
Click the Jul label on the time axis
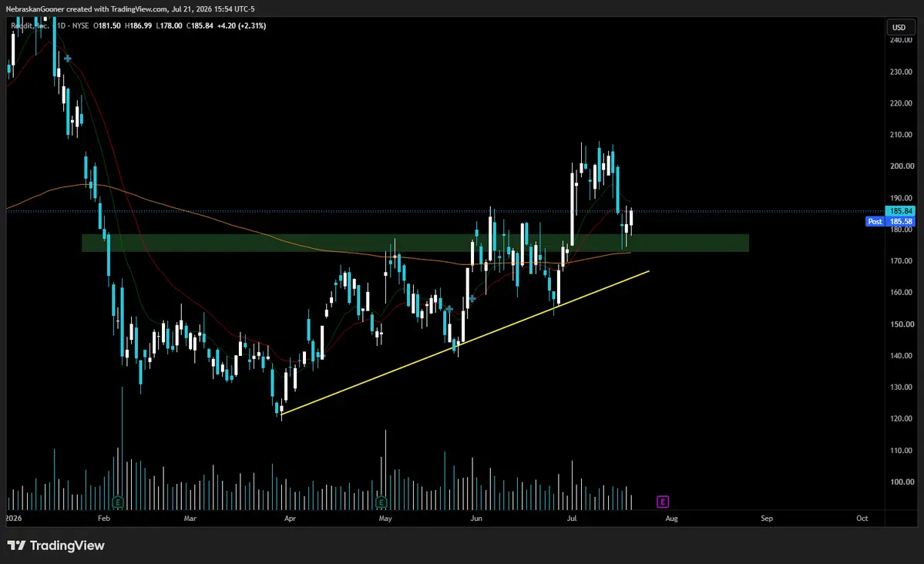click(x=571, y=519)
